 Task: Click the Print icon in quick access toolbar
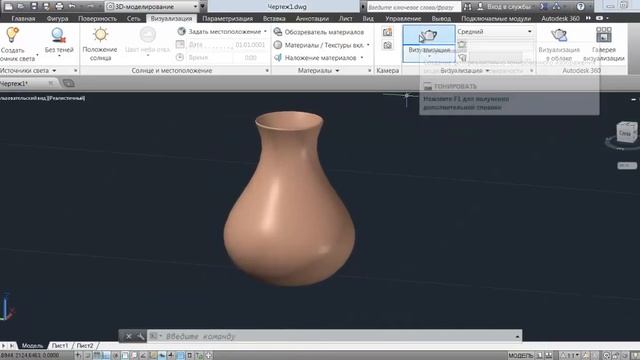coord(59,6)
